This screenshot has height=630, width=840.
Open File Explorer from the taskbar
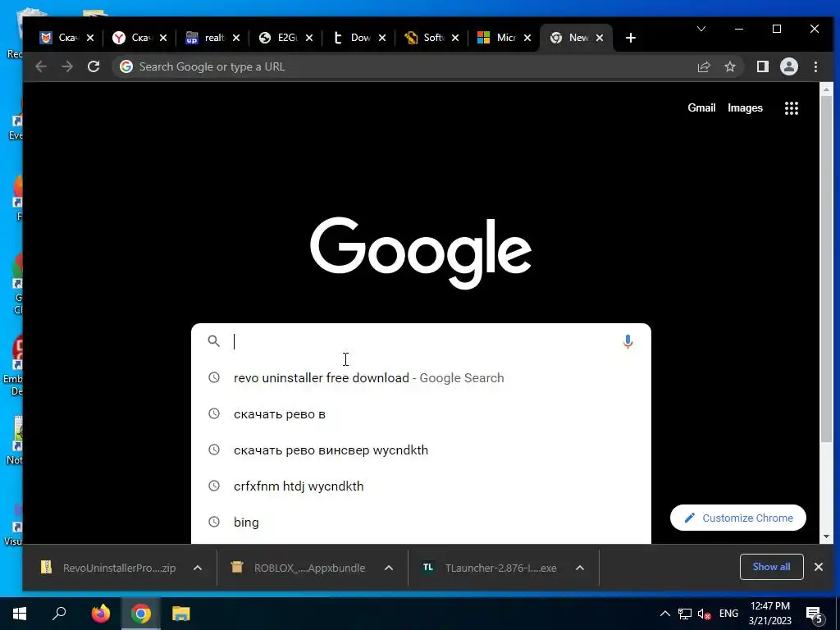tap(181, 614)
